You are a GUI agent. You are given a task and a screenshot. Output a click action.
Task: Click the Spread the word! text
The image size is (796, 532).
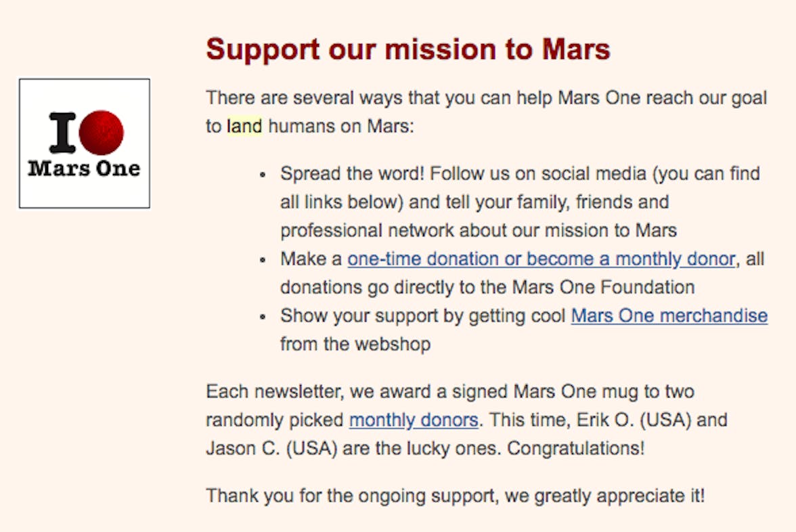pyautogui.click(x=352, y=173)
